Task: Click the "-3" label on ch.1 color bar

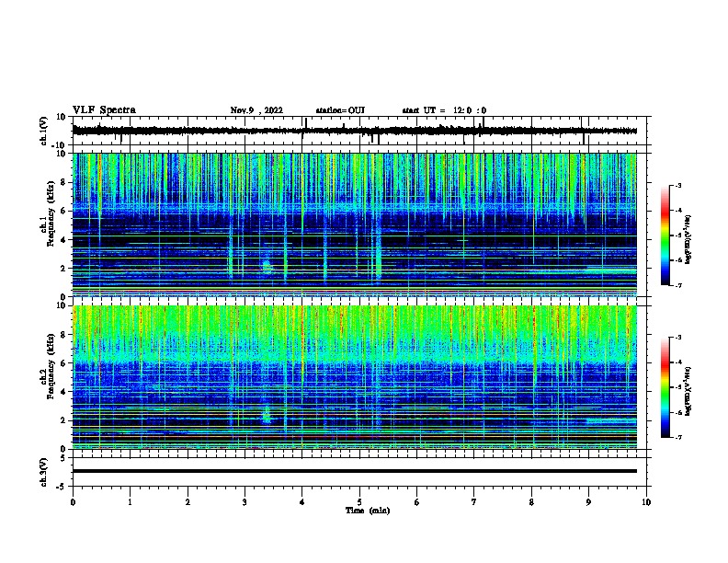Action: pyautogui.click(x=677, y=186)
